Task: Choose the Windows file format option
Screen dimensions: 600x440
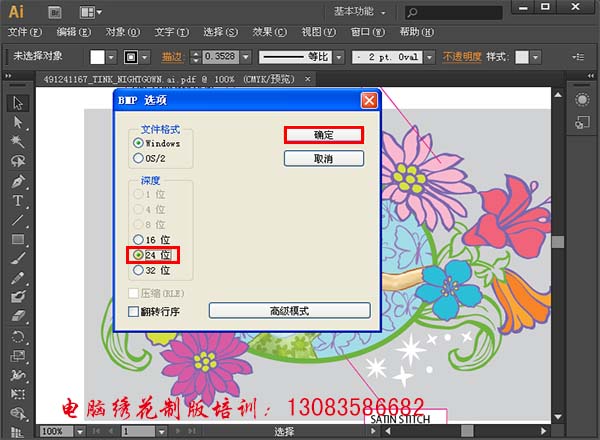Action: point(139,143)
